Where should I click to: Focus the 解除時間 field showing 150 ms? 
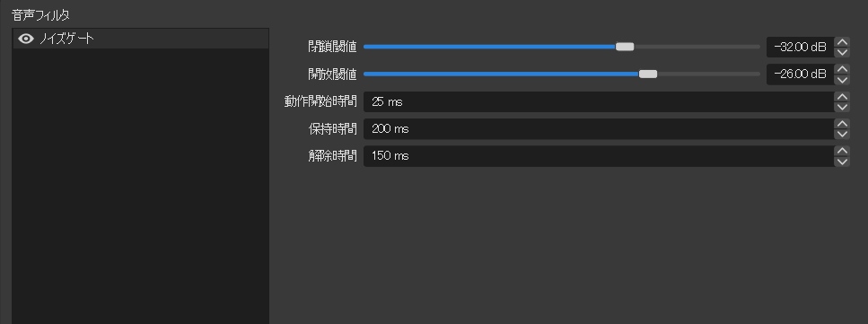point(599,156)
